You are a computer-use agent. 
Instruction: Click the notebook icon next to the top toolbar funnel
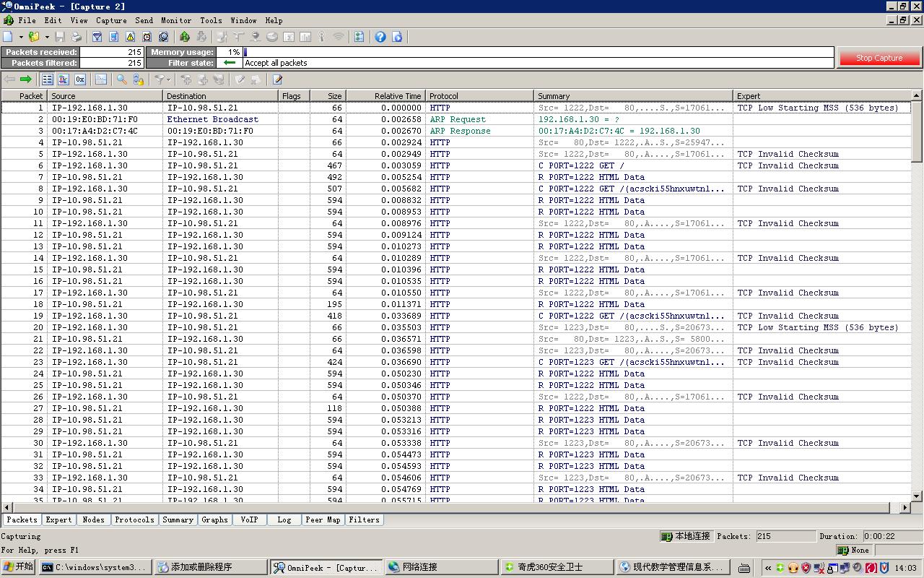pyautogui.click(x=113, y=36)
